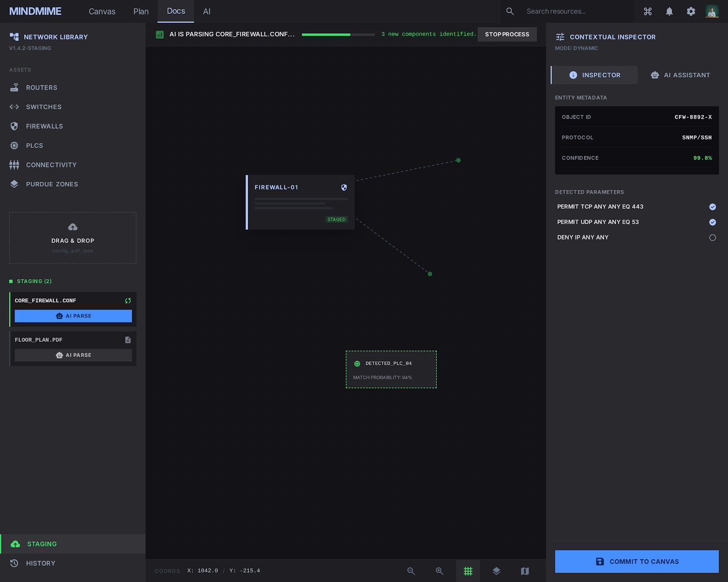This screenshot has height=582, width=728.
Task: Open the layers view in canvas toolbar
Action: [496, 571]
